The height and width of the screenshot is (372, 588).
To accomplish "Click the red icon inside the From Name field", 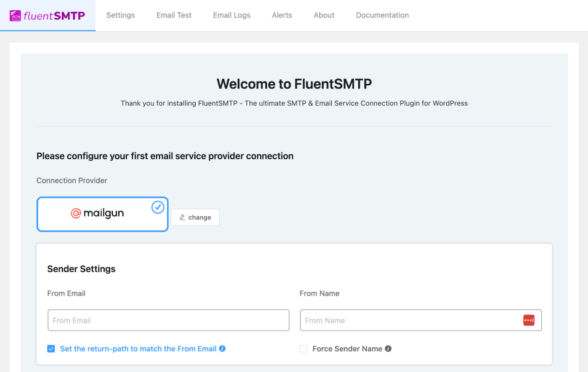I will (529, 320).
